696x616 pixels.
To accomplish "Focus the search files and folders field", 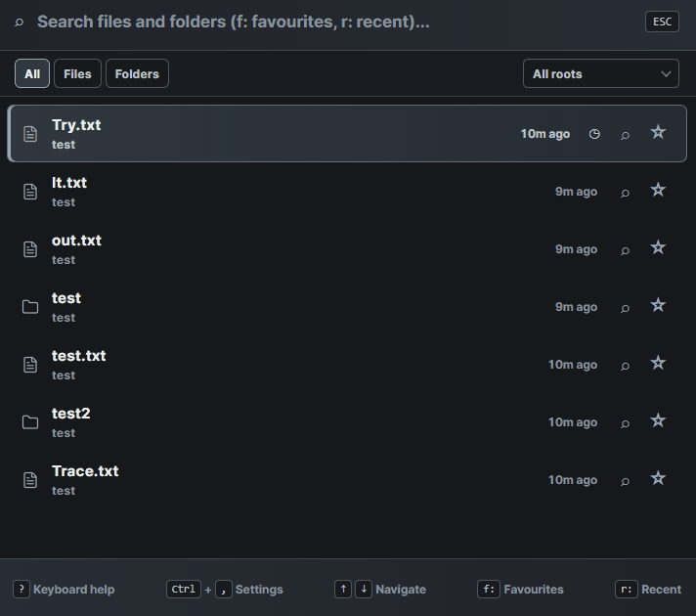I will pyautogui.click(x=333, y=22).
